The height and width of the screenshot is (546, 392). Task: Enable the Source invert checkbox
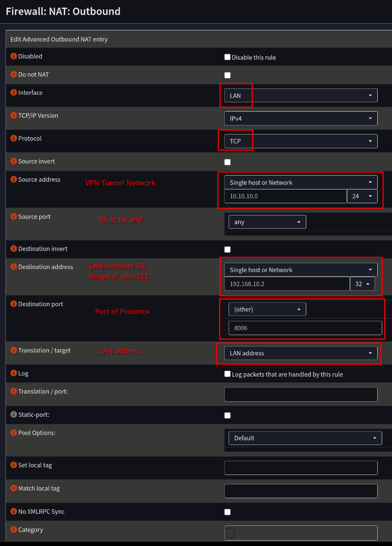[x=227, y=162]
